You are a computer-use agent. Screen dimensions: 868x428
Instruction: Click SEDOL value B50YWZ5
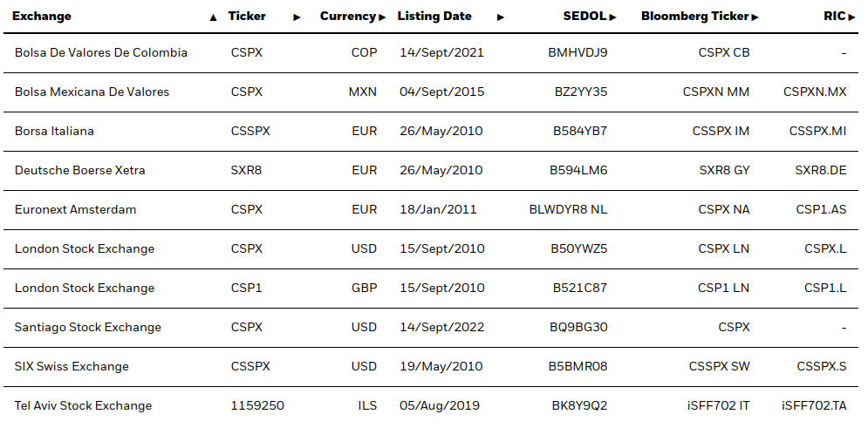(579, 248)
